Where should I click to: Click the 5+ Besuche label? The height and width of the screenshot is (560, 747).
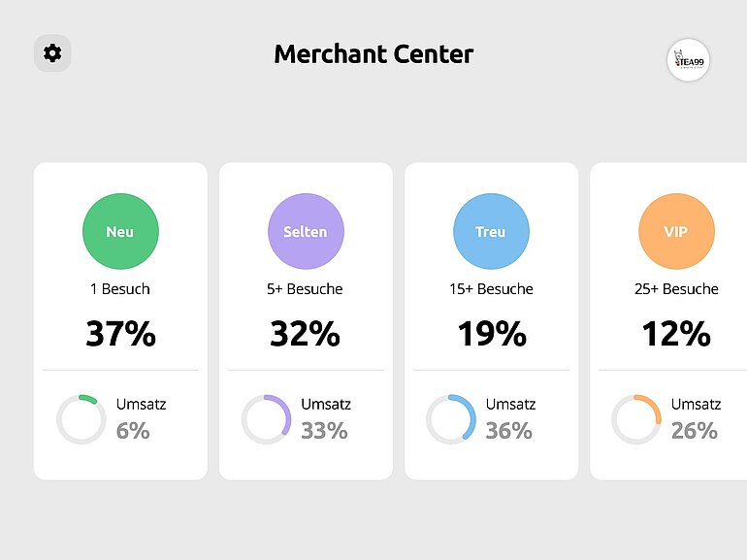pyautogui.click(x=305, y=289)
